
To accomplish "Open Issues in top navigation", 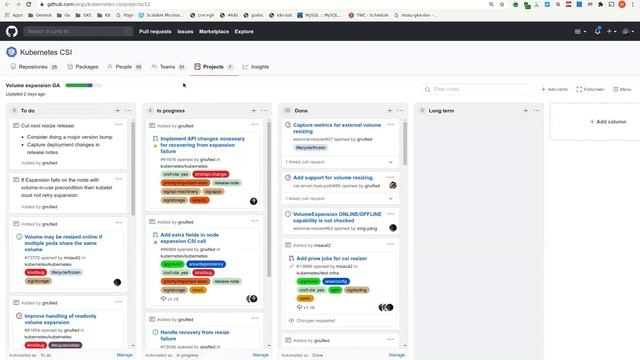I will [x=185, y=31].
